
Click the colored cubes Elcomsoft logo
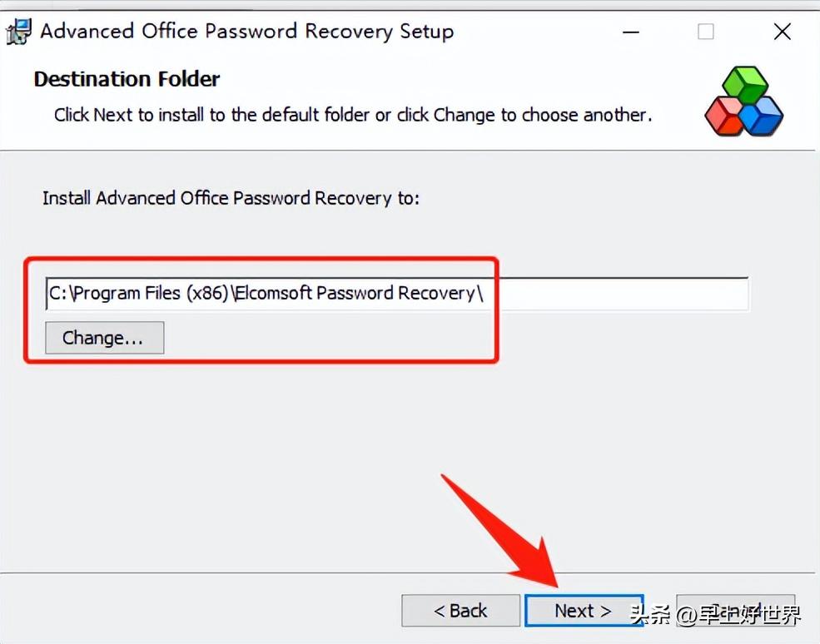pos(743,101)
